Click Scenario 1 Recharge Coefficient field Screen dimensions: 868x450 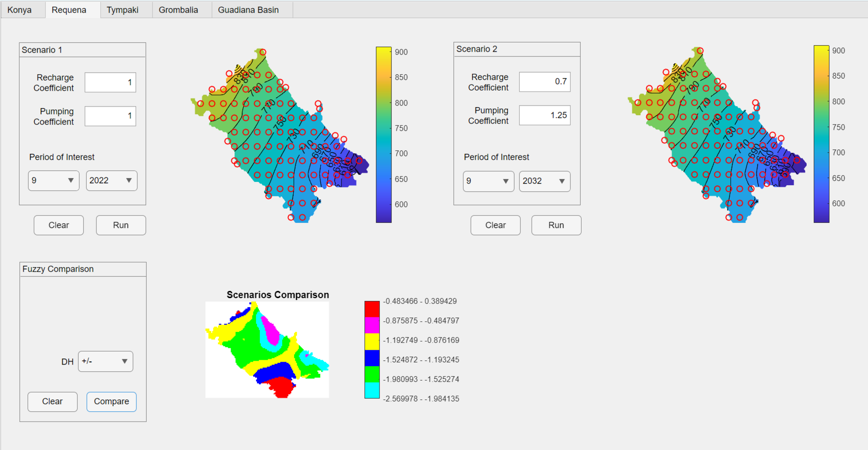pos(110,82)
